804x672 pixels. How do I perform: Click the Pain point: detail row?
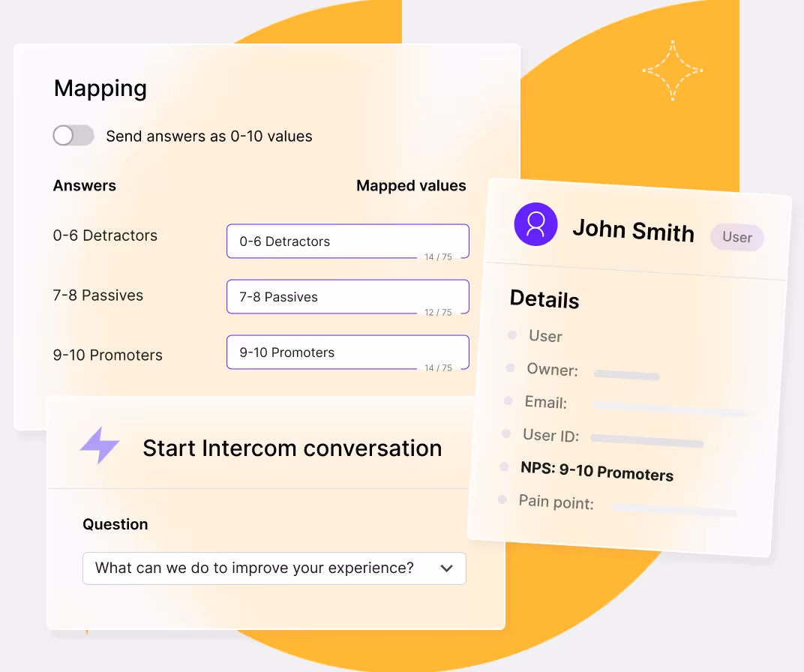tap(618, 505)
